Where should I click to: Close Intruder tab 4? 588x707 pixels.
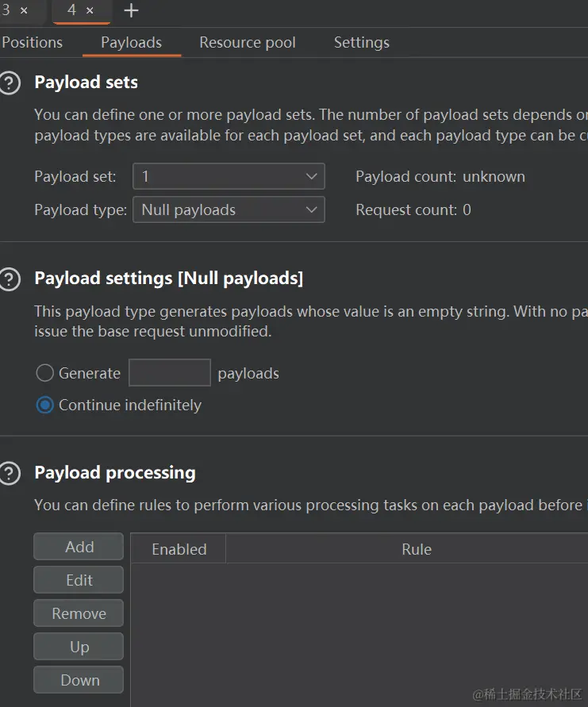click(x=90, y=11)
